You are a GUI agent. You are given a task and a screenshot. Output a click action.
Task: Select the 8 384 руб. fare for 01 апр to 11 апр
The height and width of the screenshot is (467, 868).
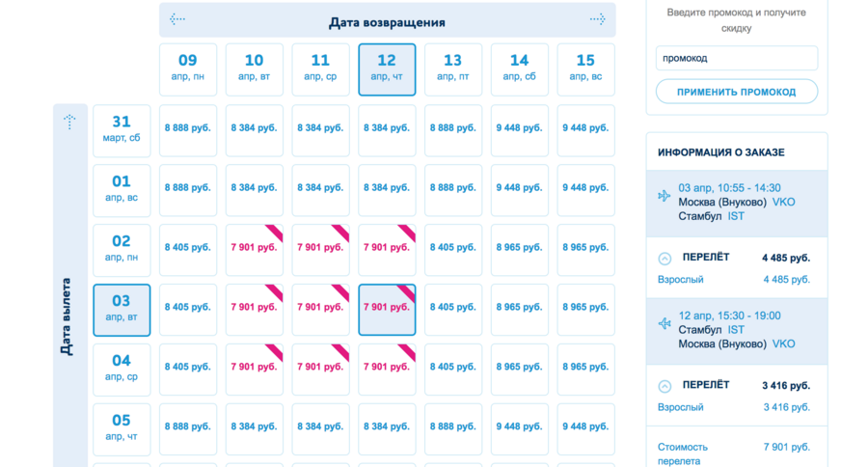tap(320, 190)
